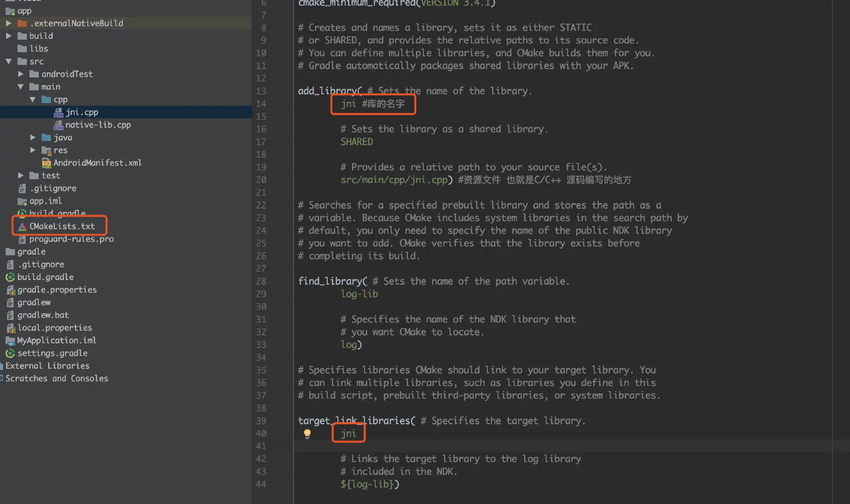Click the jni.cpp C++ file icon
Image resolution: width=850 pixels, height=504 pixels.
[x=58, y=112]
